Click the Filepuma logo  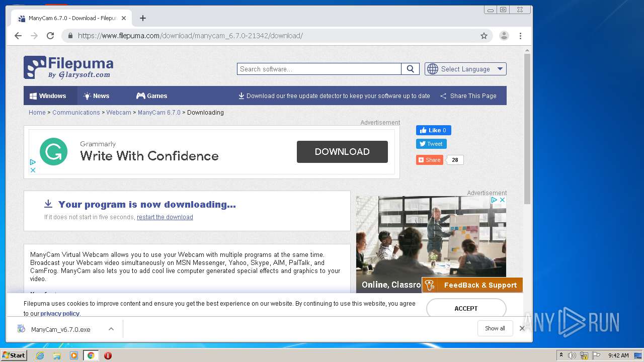[x=68, y=67]
